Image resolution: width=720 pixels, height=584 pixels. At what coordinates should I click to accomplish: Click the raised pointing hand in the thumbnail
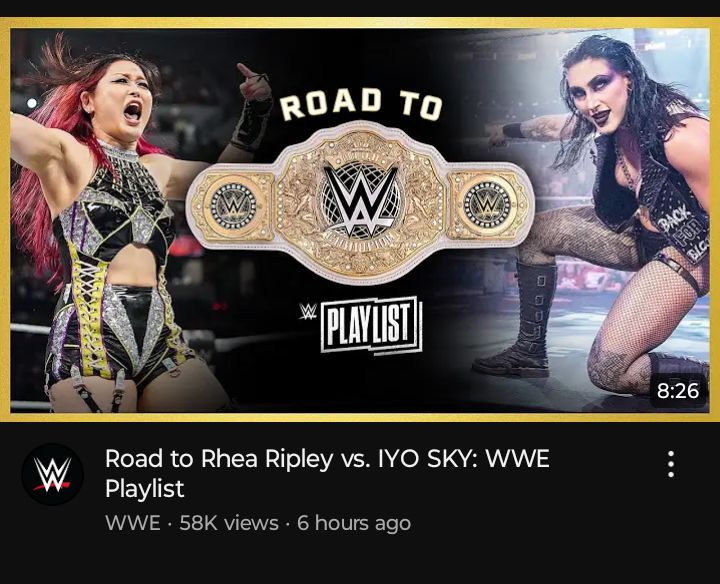pyautogui.click(x=255, y=83)
